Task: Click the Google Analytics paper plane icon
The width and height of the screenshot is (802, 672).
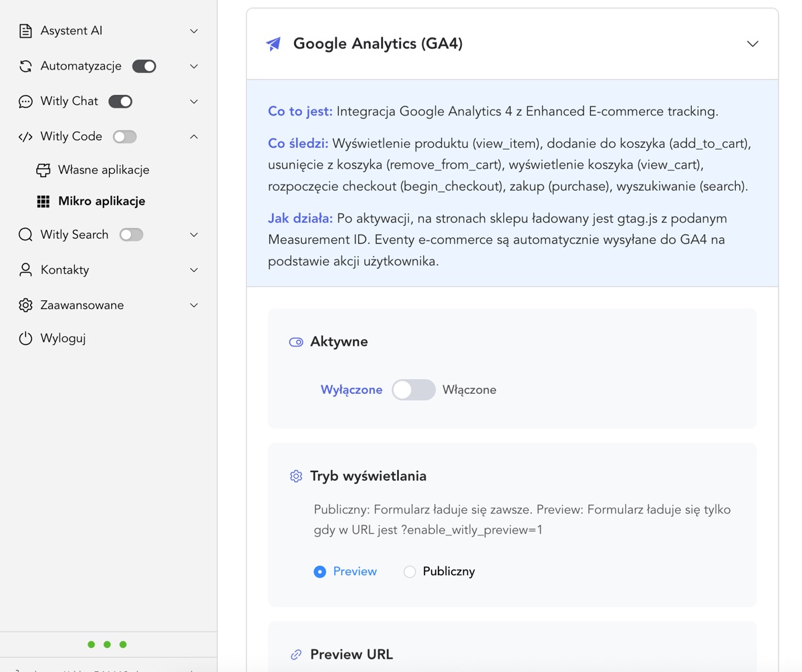Action: [272, 43]
